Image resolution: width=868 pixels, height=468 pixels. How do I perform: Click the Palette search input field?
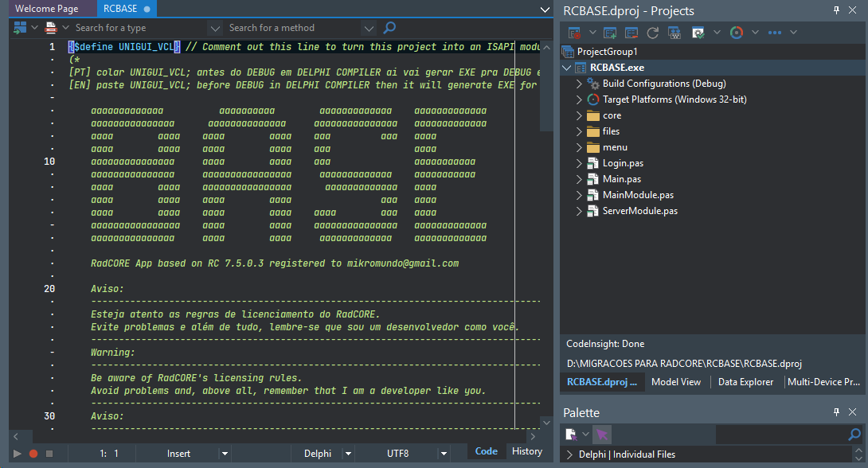point(780,434)
